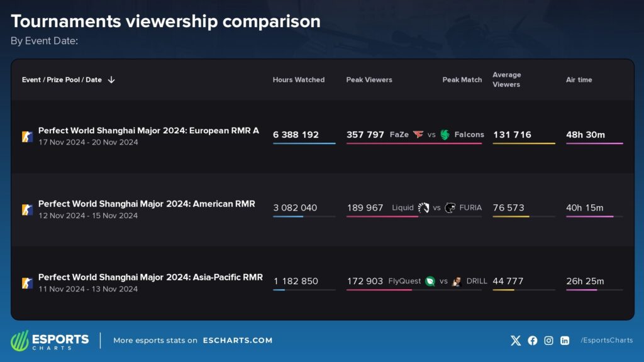
Task: Click the peak viewers value 189 967
Action: [365, 207]
